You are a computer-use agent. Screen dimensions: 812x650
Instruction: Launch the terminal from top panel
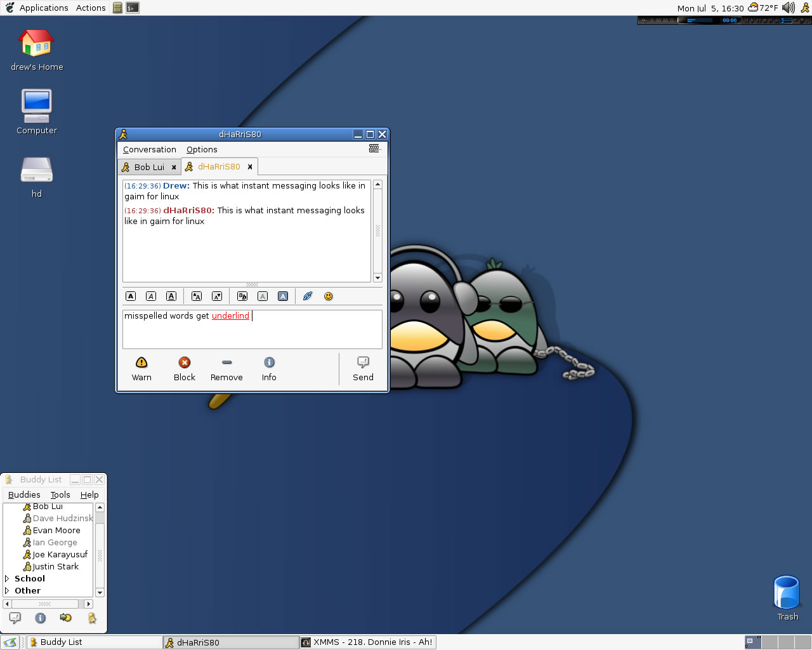(133, 8)
